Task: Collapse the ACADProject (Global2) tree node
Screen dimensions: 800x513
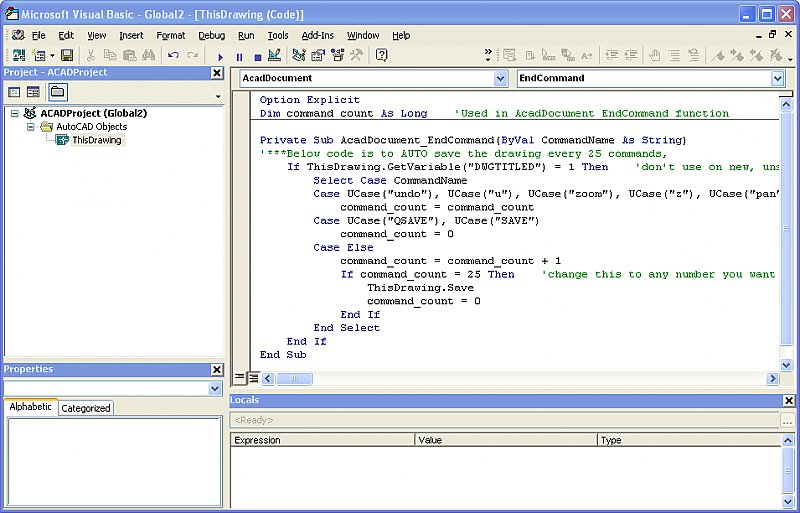Action: pos(15,114)
